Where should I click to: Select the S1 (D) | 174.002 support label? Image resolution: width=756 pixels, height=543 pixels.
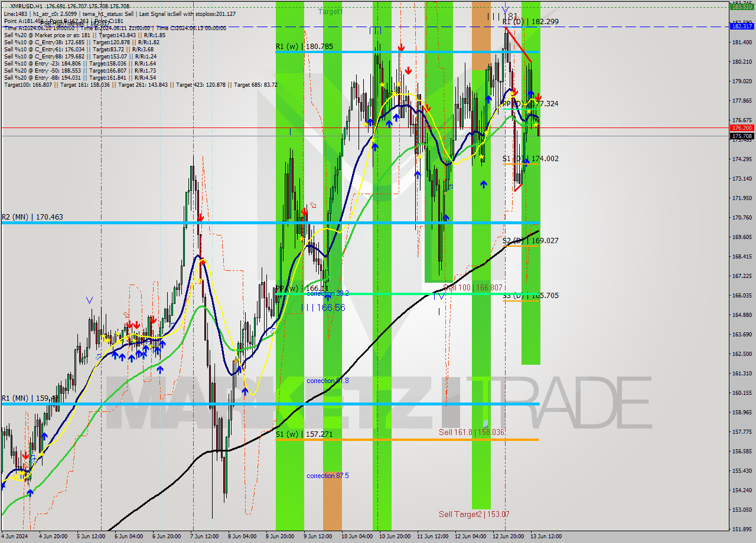point(530,159)
